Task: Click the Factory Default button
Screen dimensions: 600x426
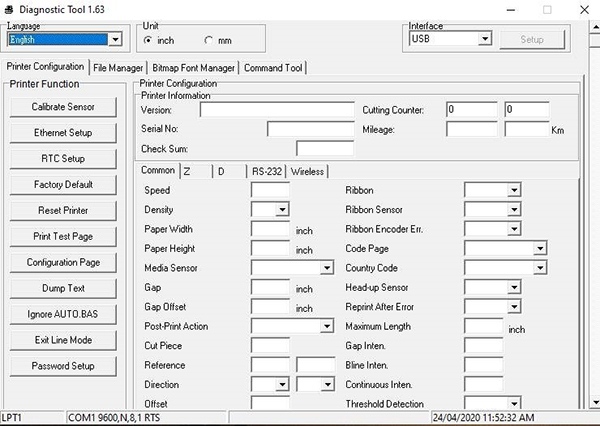Action: tap(63, 184)
